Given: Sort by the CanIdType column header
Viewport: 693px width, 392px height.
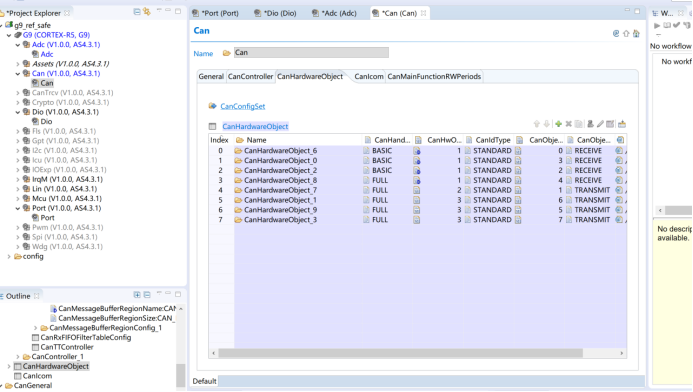Looking at the screenshot, I should coord(493,140).
